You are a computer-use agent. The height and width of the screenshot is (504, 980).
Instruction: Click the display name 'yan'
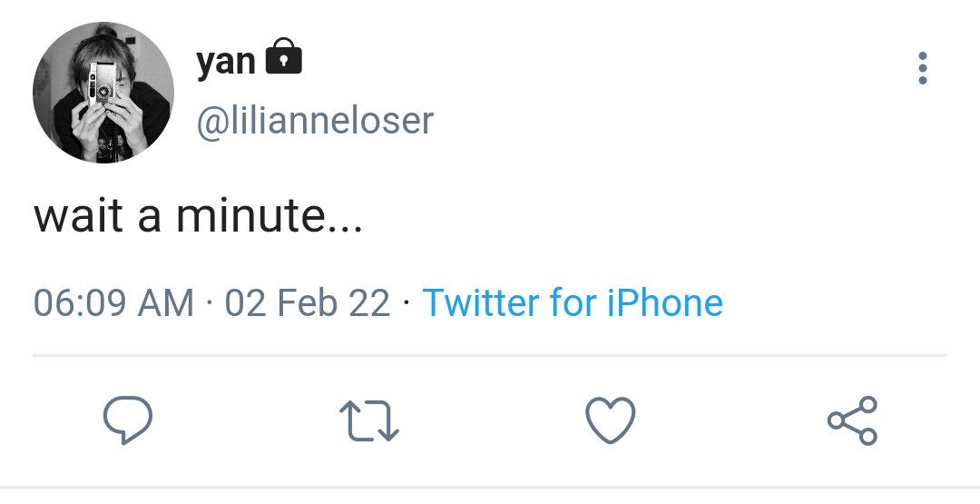point(226,62)
